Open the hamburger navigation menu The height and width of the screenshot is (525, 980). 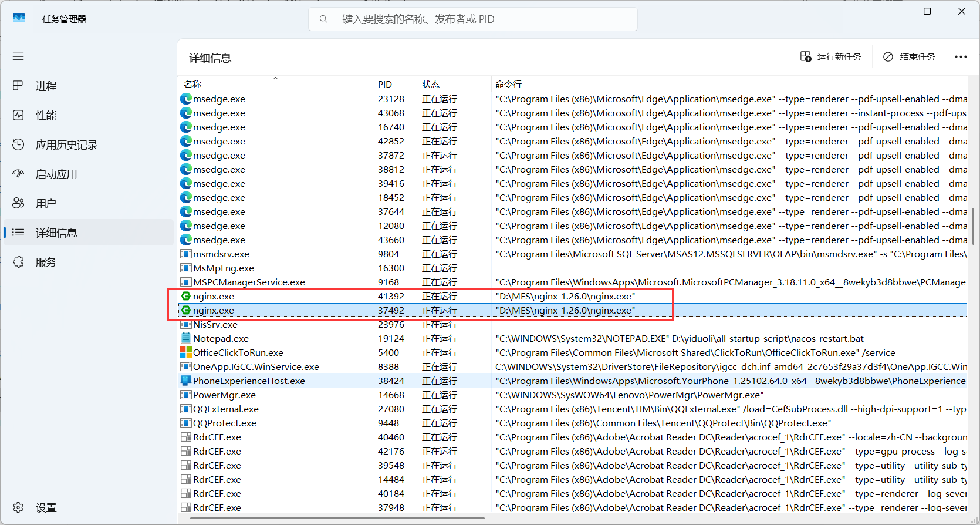tap(18, 56)
